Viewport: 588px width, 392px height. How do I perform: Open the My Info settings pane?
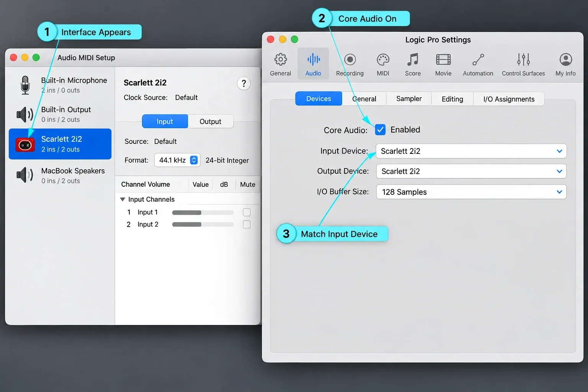[565, 64]
